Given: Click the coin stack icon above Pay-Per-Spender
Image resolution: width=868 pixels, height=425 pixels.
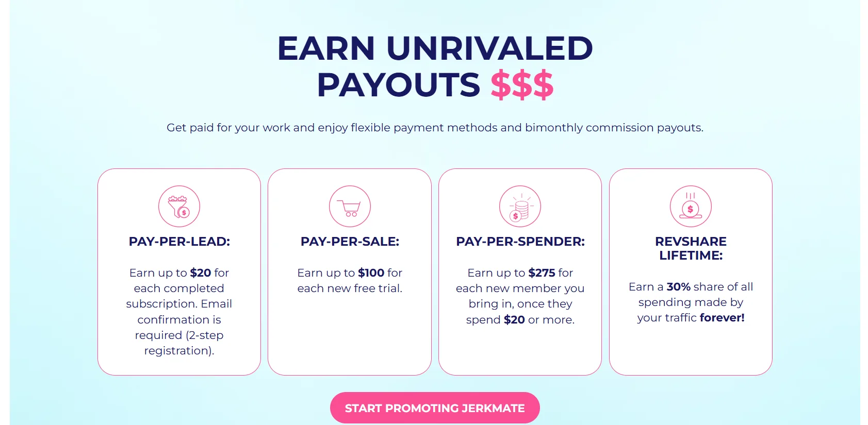Looking at the screenshot, I should pos(520,206).
